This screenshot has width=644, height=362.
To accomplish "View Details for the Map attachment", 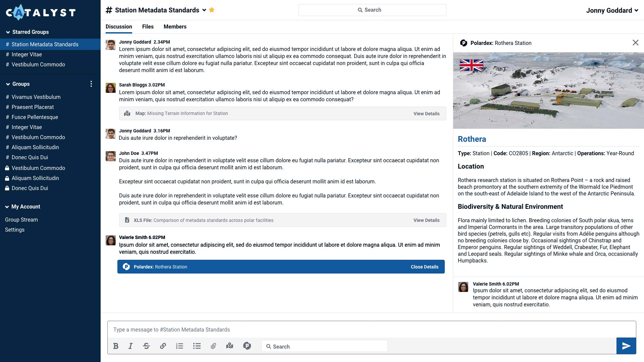I will (426, 114).
